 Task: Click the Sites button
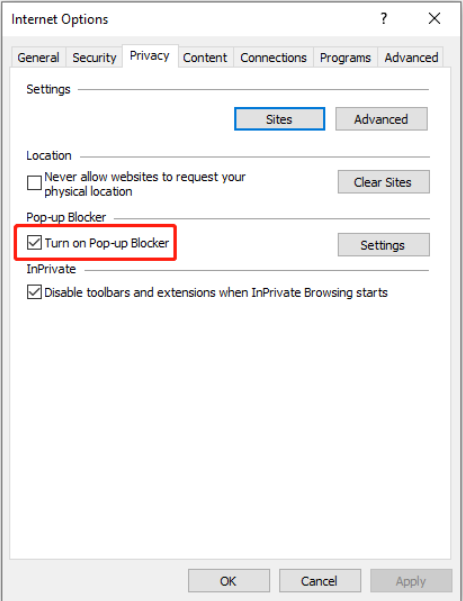coord(279,119)
